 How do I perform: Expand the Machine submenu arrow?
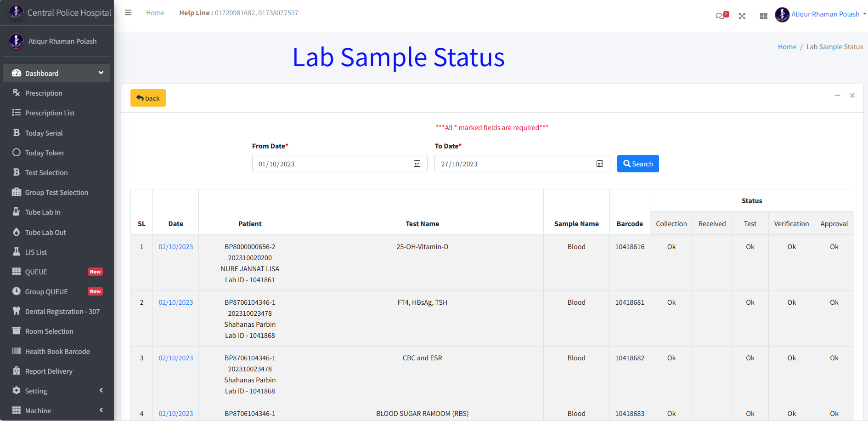coord(101,410)
